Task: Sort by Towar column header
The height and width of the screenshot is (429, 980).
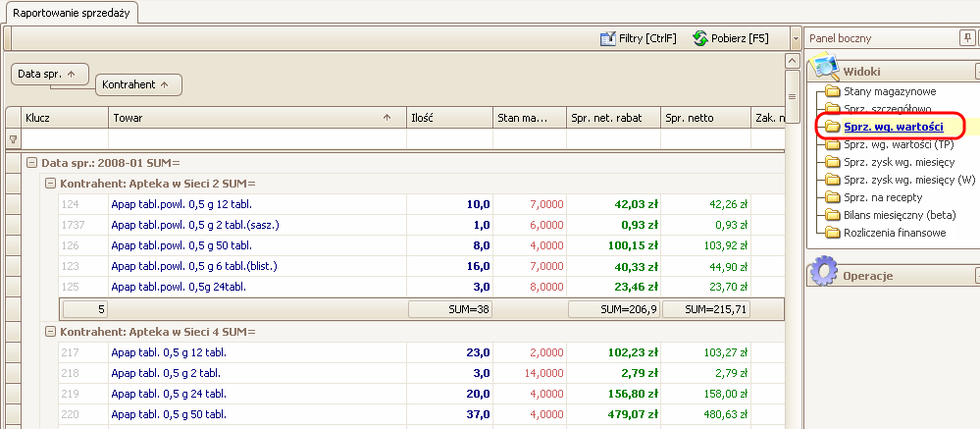Action: tap(257, 118)
